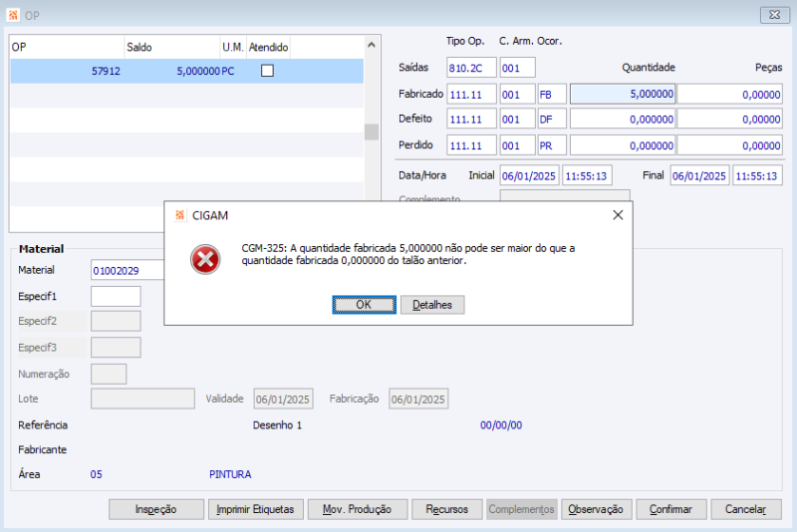Click the Perdido Peças field
This screenshot has height=532, width=797.
pos(730,145)
